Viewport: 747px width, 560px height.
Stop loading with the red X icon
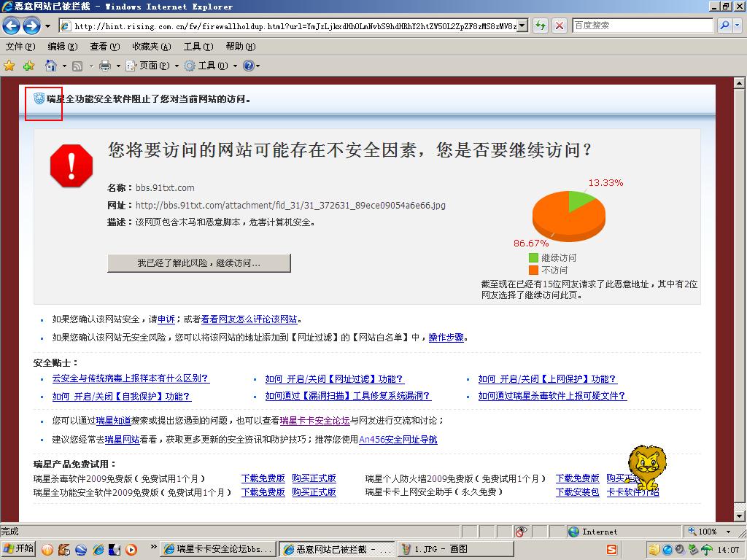tap(560, 26)
